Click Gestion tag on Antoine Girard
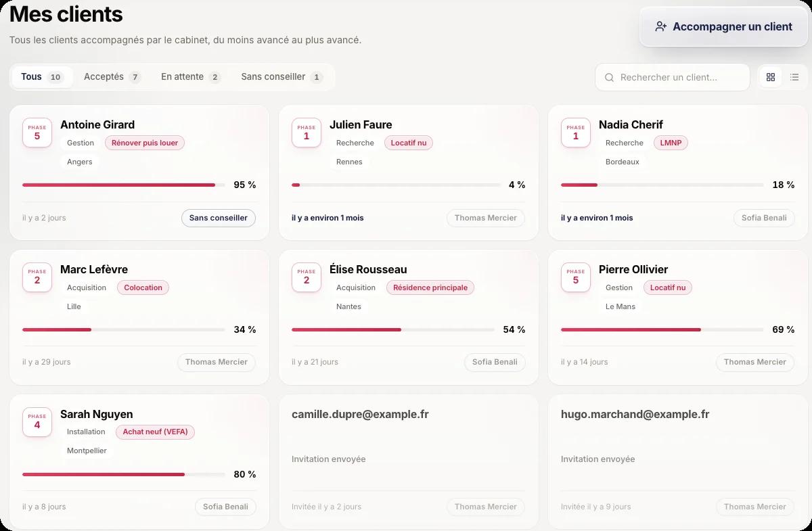The width and height of the screenshot is (812, 531). click(81, 143)
